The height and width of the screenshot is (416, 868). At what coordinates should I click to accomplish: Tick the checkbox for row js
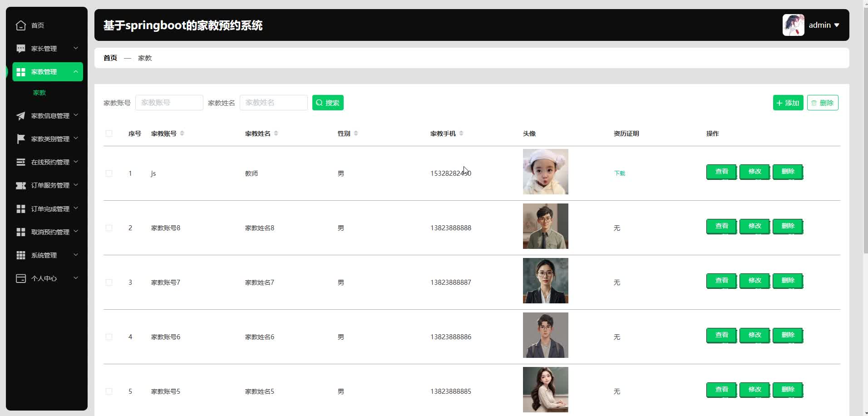(109, 173)
